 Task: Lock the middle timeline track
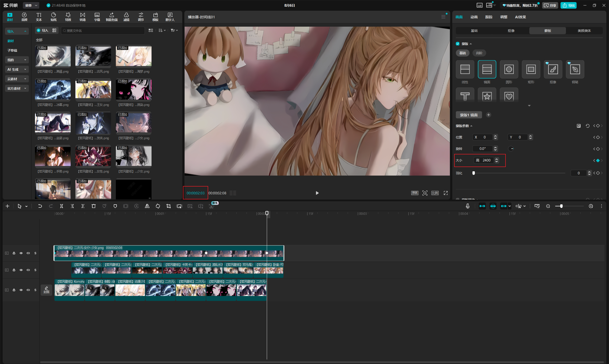(14, 270)
